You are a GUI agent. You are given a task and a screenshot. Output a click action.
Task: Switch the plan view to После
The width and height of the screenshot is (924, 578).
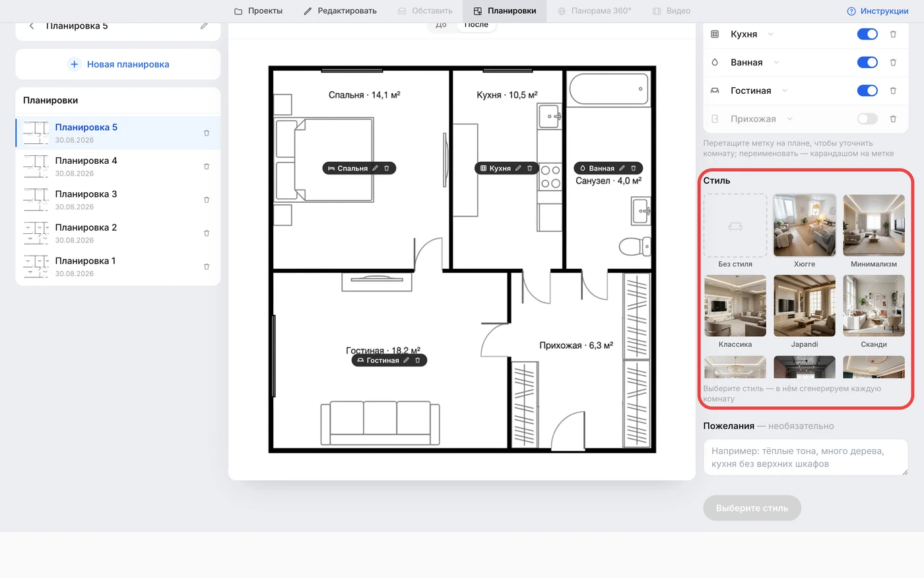(476, 25)
